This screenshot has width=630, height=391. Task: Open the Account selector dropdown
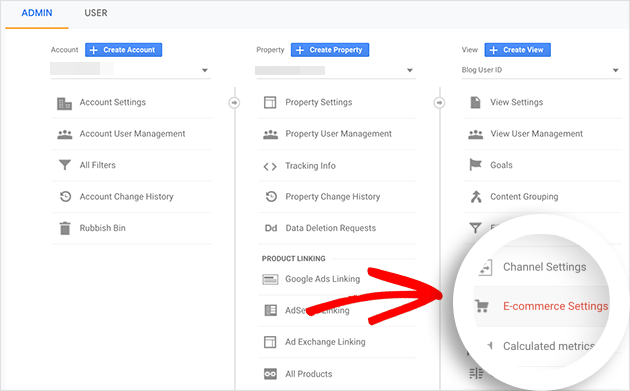[131, 70]
